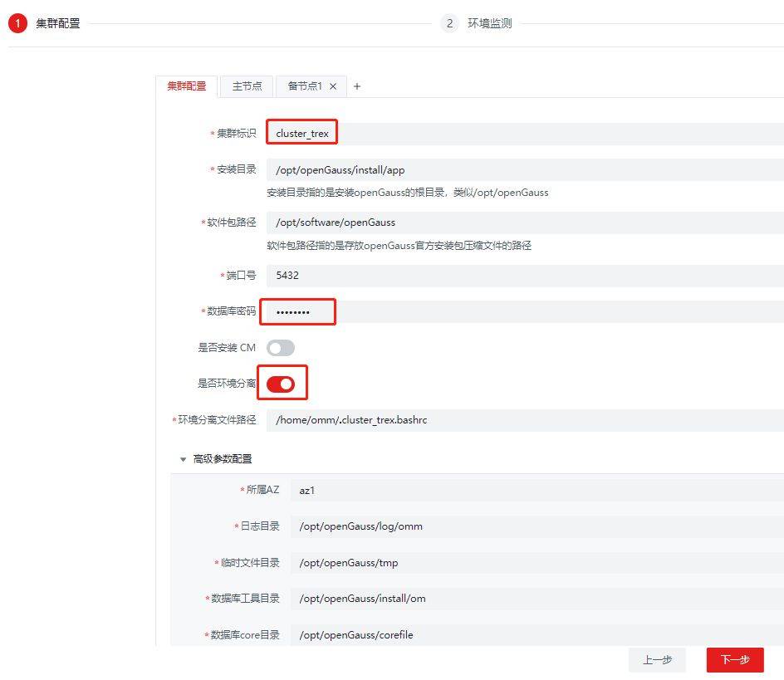The width and height of the screenshot is (784, 680).
Task: Edit the 安装目录 path field
Action: pos(525,170)
